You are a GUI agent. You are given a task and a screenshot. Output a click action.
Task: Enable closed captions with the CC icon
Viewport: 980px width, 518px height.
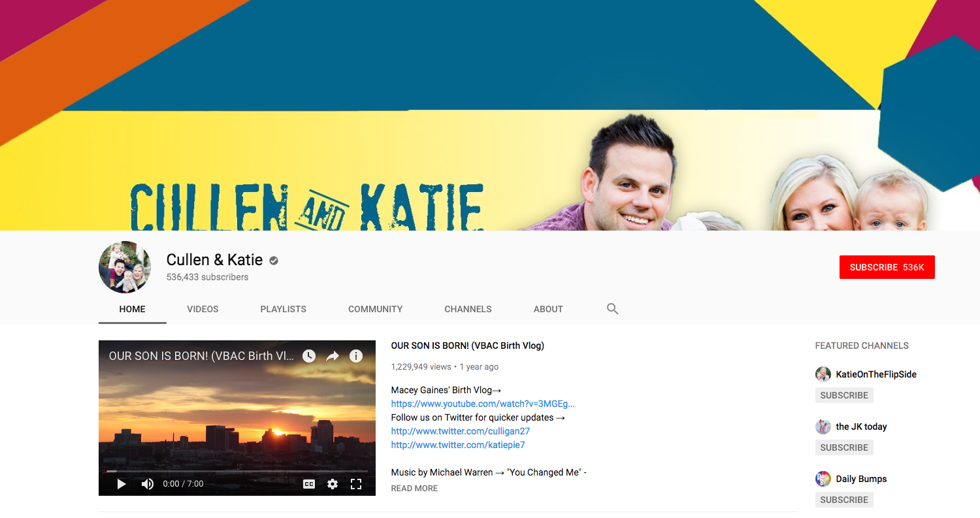308,484
